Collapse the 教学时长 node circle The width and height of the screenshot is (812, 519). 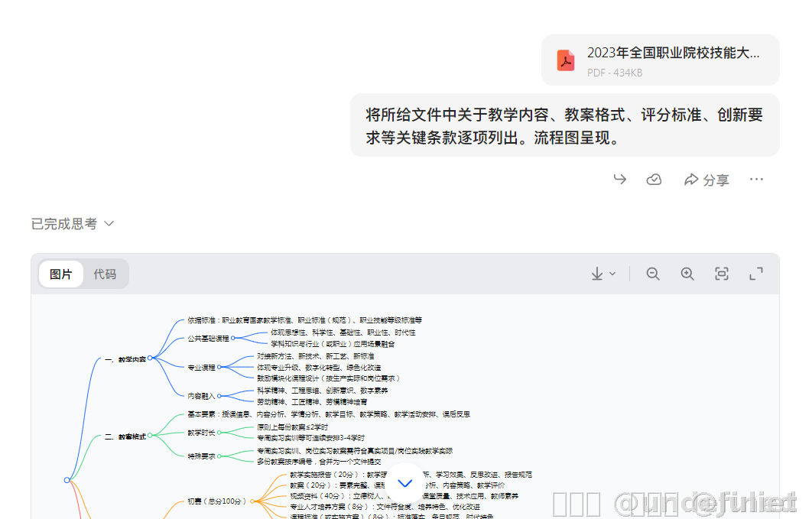coord(219,432)
